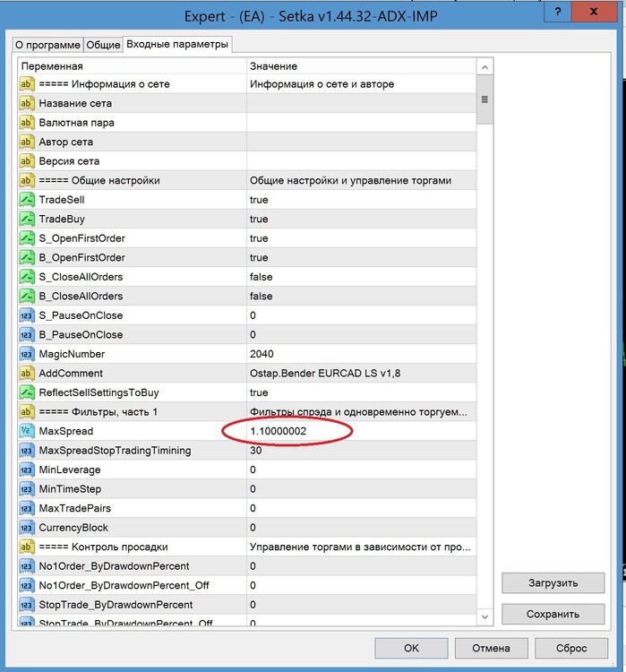Select the MinLeverage value 0
The width and height of the screenshot is (626, 672).
[253, 470]
